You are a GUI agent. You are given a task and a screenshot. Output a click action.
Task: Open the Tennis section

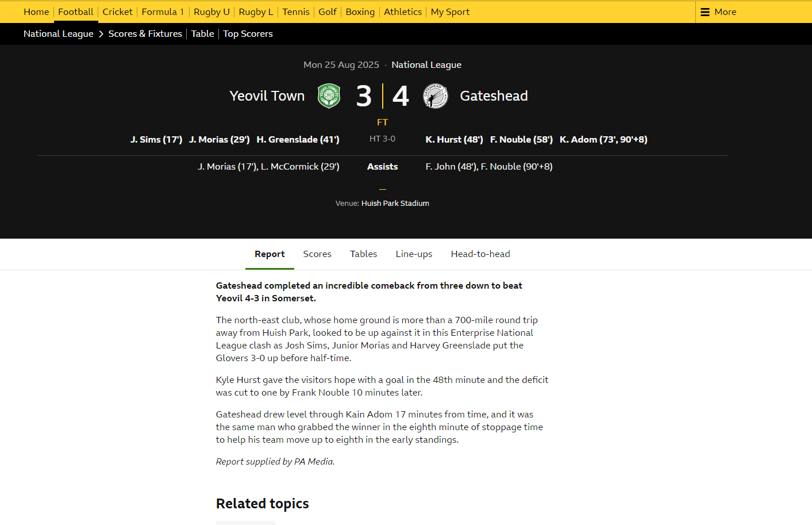[296, 12]
